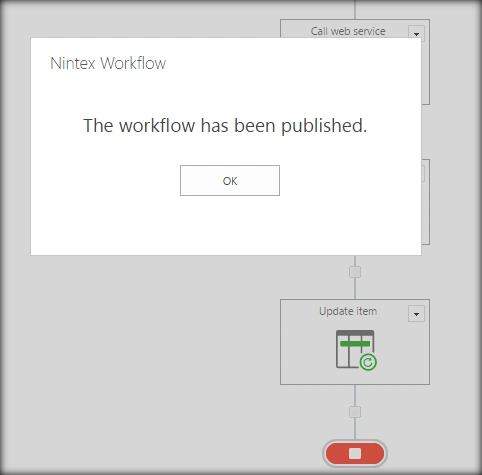
Task: Click the Update item action title
Action: pyautogui.click(x=348, y=311)
